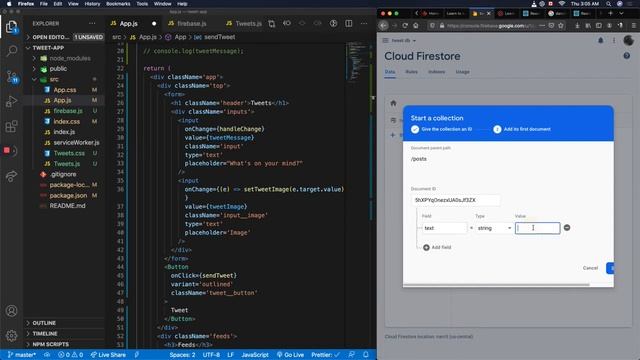Screen dimensions: 640x360
Task: Open the History menu in macOS menu bar
Action: pyautogui.click(x=92, y=4)
